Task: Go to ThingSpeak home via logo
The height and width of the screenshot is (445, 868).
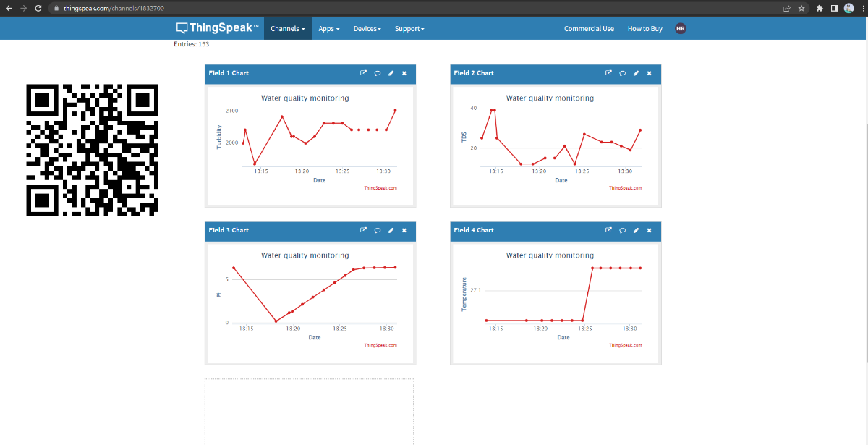Action: point(217,28)
